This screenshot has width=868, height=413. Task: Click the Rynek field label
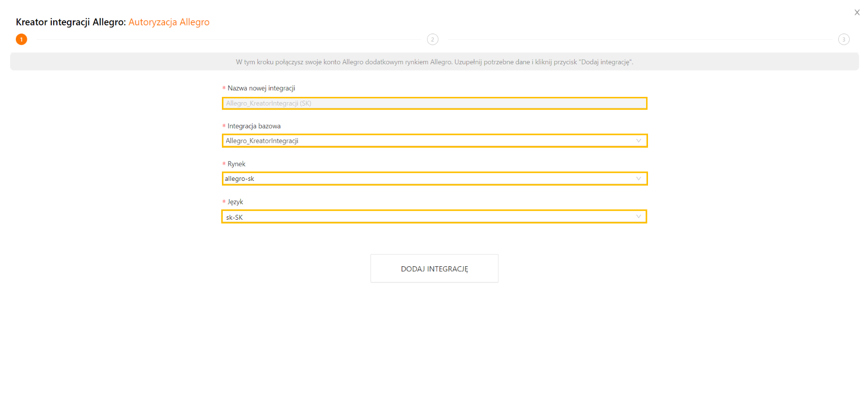236,164
